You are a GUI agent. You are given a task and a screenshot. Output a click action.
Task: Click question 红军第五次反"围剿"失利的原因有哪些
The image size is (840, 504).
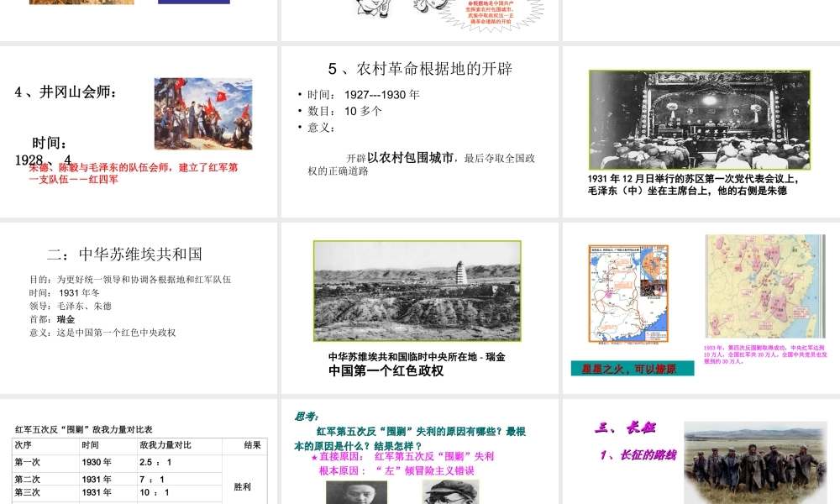coord(410,438)
